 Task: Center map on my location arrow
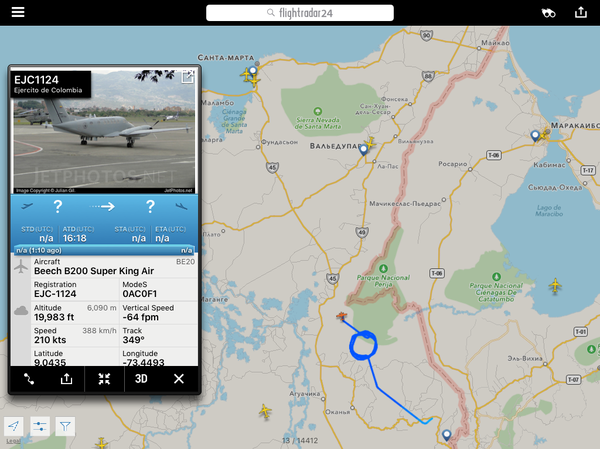point(14,426)
